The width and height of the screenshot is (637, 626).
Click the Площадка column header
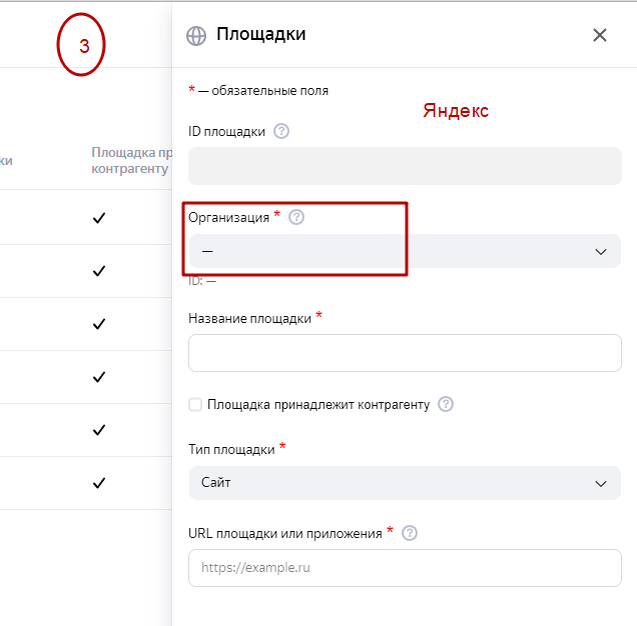click(x=130, y=160)
